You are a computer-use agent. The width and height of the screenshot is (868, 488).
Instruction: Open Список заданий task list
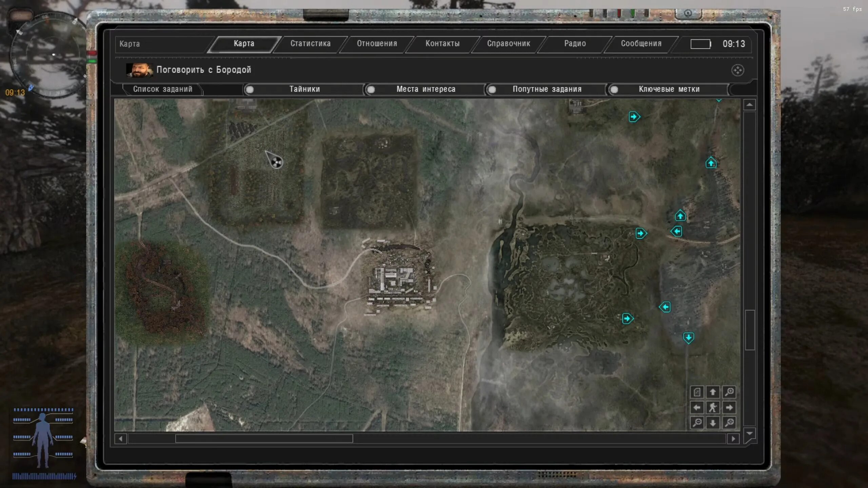coord(162,89)
